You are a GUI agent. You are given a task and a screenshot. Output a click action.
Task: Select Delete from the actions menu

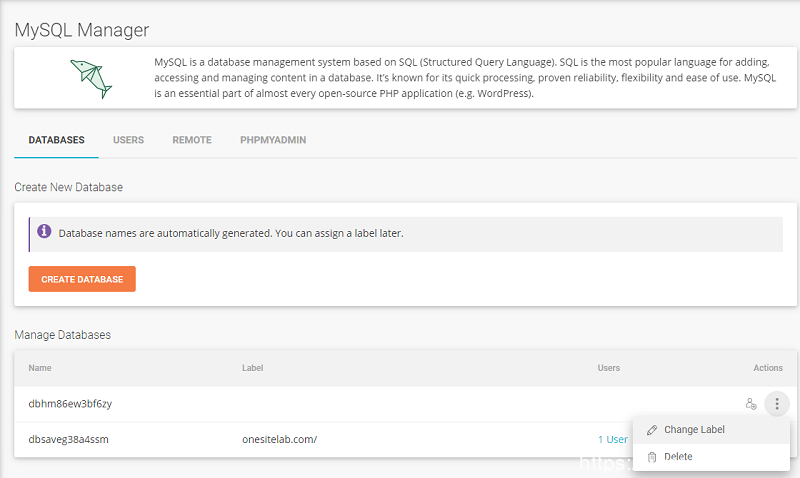[678, 457]
